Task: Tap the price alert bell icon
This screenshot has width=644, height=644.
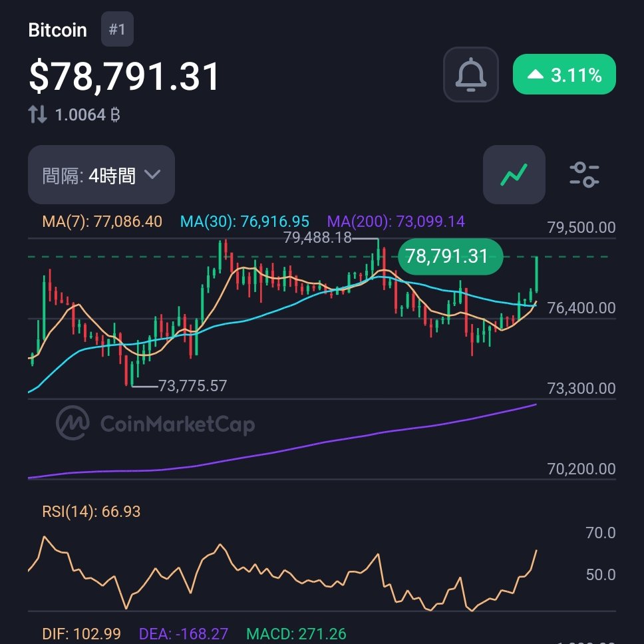Action: tap(470, 75)
